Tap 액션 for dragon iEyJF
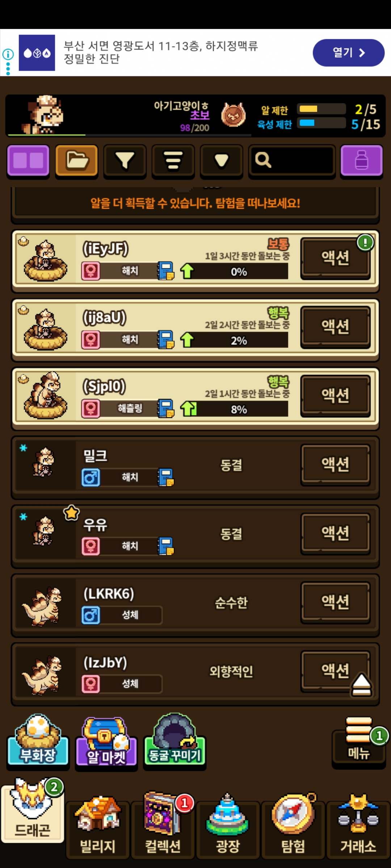This screenshot has height=868, width=391. (336, 258)
